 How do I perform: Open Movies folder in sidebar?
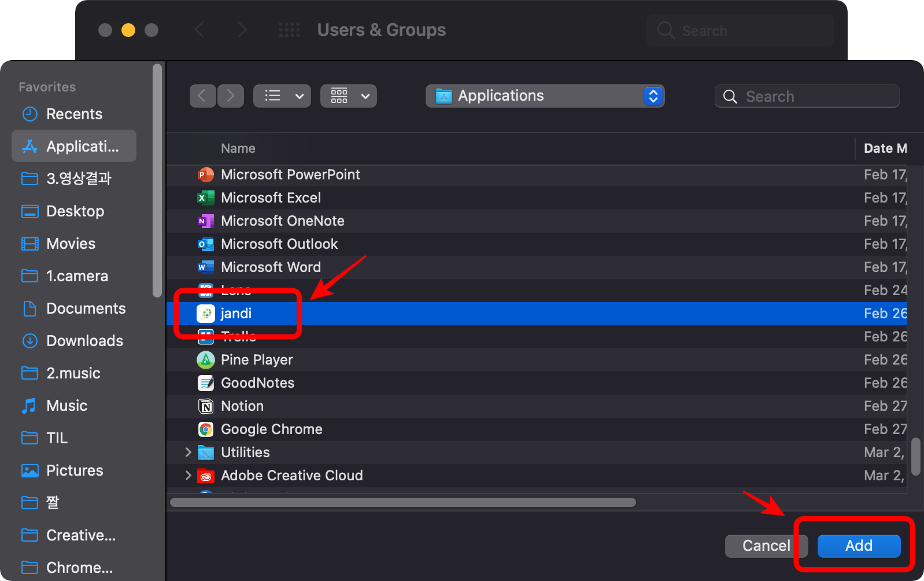(x=74, y=244)
